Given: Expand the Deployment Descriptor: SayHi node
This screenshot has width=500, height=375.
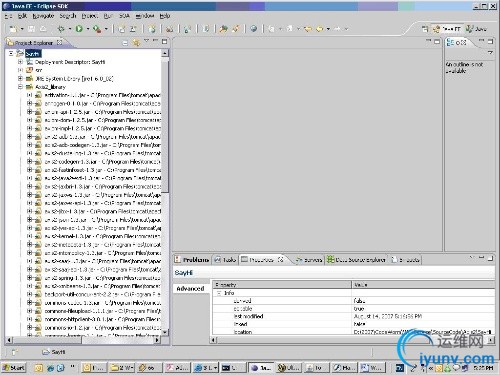Looking at the screenshot, I should pyautogui.click(x=20, y=62).
